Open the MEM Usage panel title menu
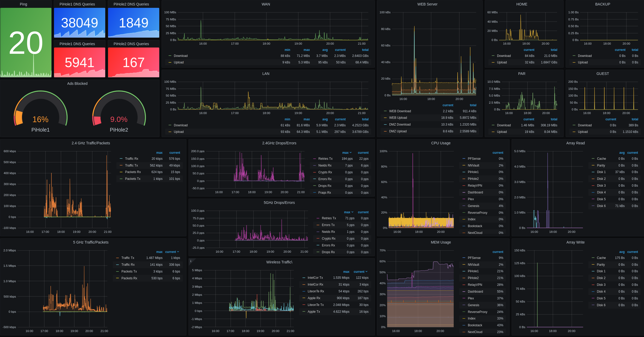644x337 pixels. pyautogui.click(x=441, y=242)
